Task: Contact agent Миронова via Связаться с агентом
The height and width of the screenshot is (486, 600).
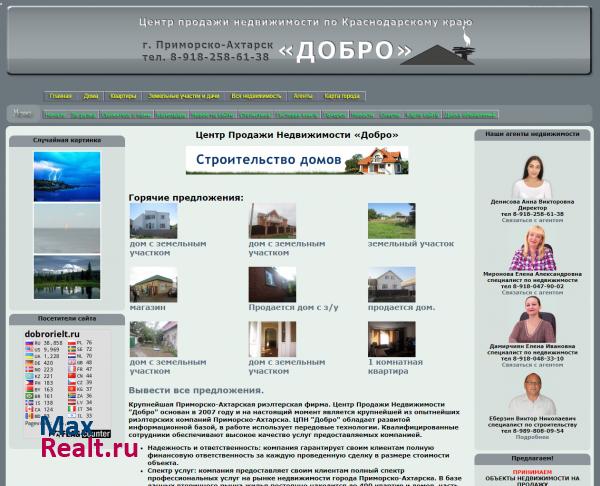Action: [532, 292]
